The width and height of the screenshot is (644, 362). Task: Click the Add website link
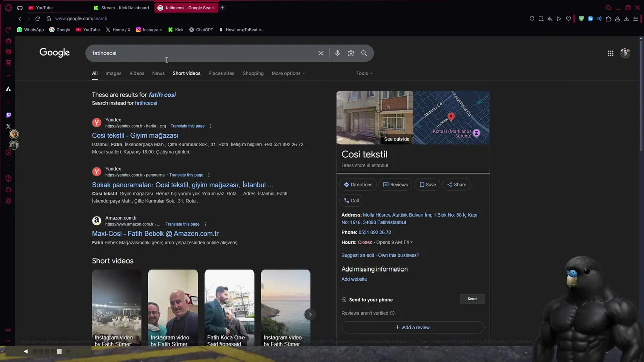pyautogui.click(x=354, y=279)
